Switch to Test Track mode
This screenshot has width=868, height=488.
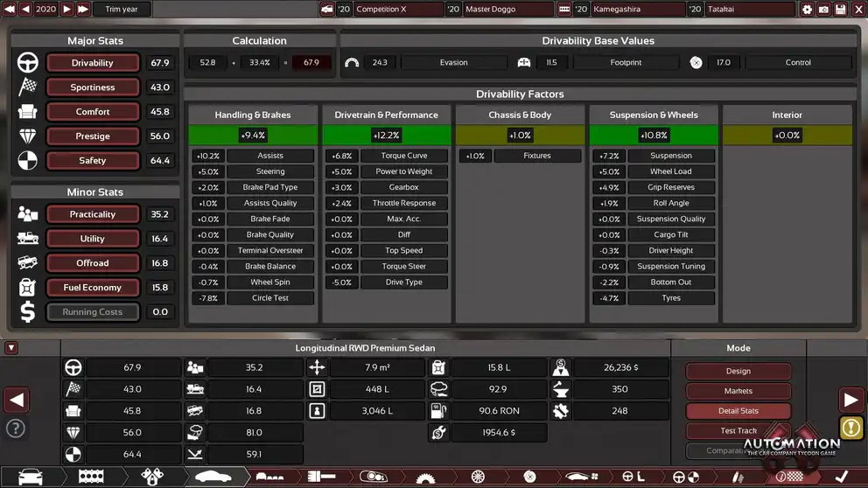tap(738, 430)
